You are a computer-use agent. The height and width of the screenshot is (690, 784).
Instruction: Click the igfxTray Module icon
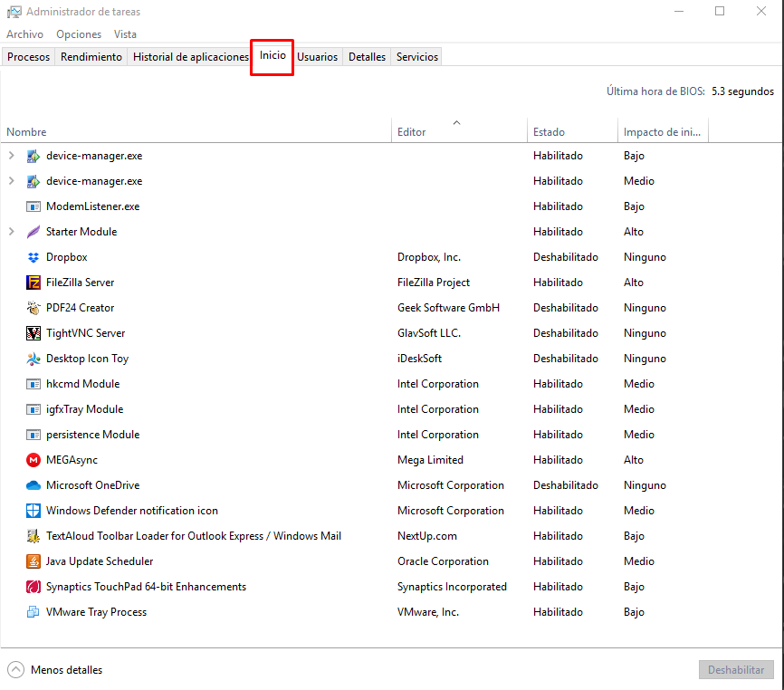[x=33, y=409]
